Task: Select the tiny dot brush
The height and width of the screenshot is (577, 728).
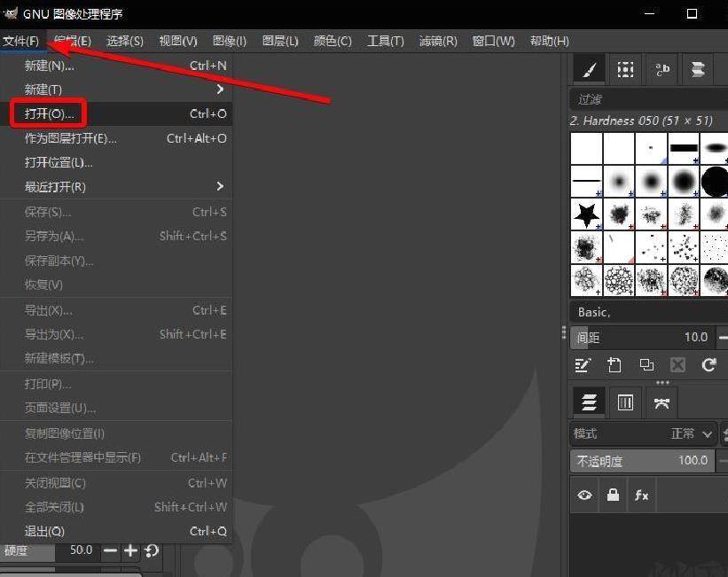Action: [651, 148]
